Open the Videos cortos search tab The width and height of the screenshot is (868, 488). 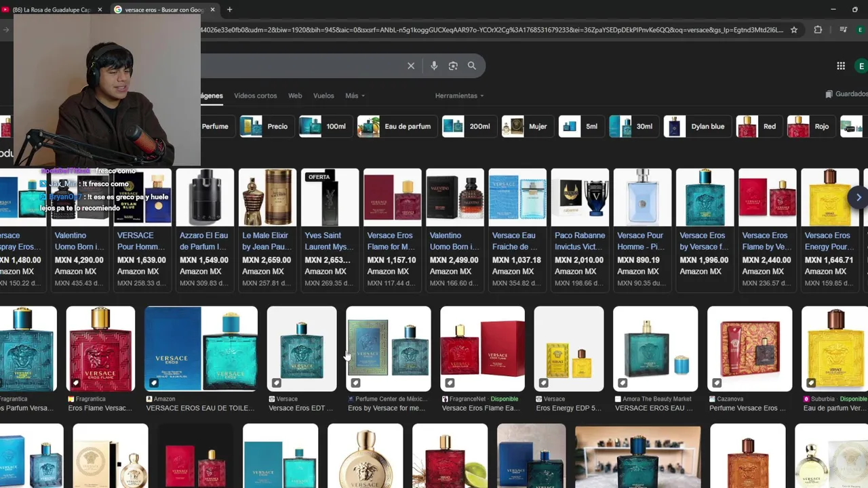[x=256, y=96]
